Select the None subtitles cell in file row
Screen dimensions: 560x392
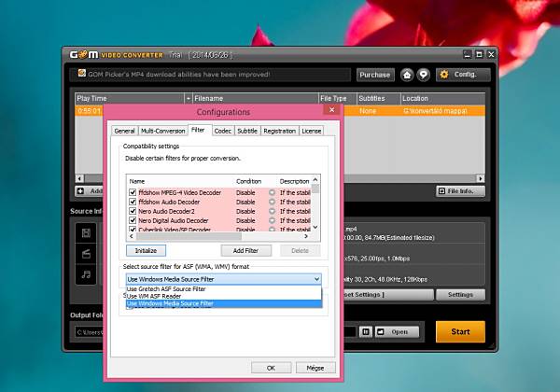click(368, 111)
